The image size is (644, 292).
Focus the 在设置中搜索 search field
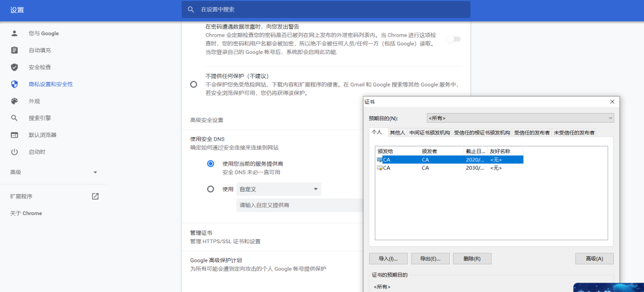point(326,10)
